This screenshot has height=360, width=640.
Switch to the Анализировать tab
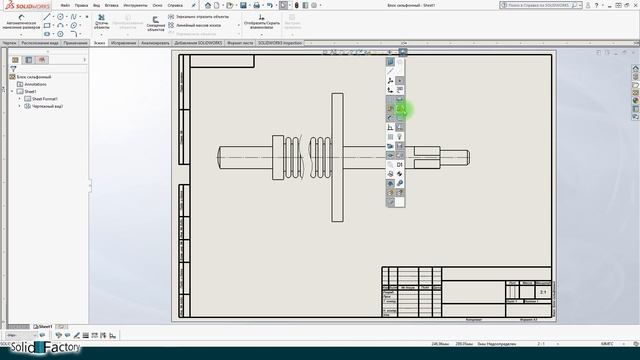pyautogui.click(x=155, y=43)
